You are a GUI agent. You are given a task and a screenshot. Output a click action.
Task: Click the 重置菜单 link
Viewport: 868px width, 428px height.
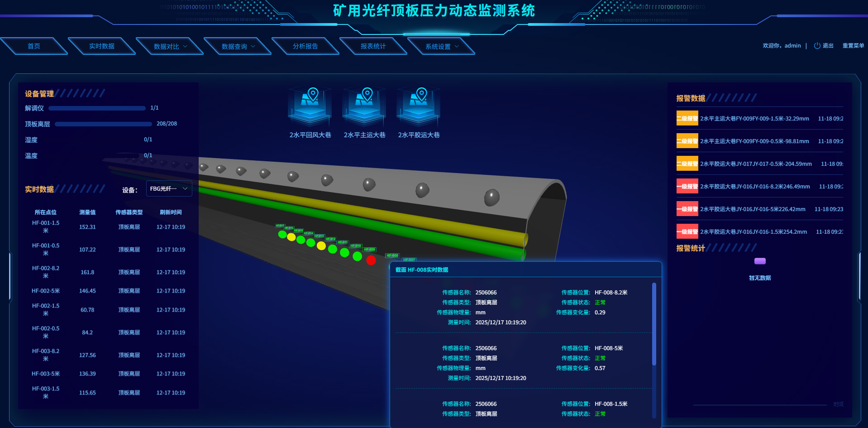pyautogui.click(x=853, y=46)
